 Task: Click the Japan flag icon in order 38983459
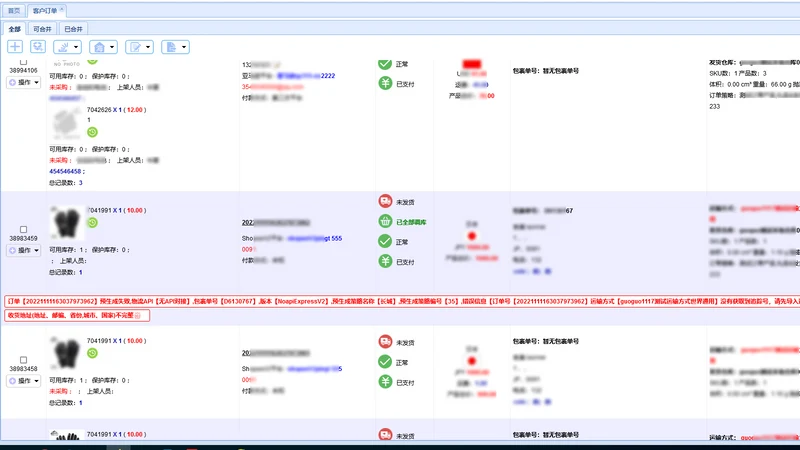471,236
